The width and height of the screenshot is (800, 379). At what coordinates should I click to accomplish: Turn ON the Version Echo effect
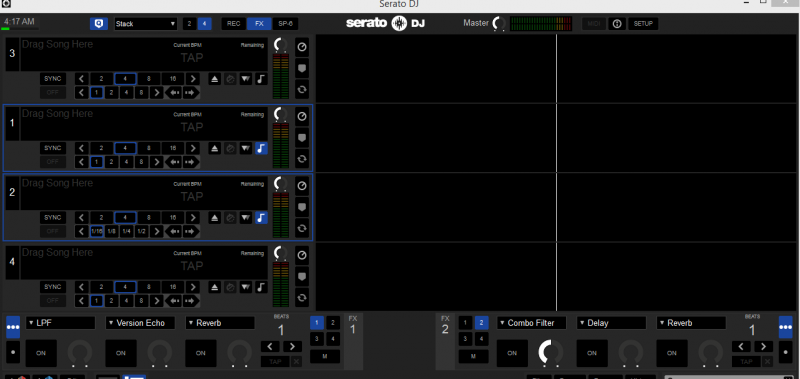click(120, 353)
